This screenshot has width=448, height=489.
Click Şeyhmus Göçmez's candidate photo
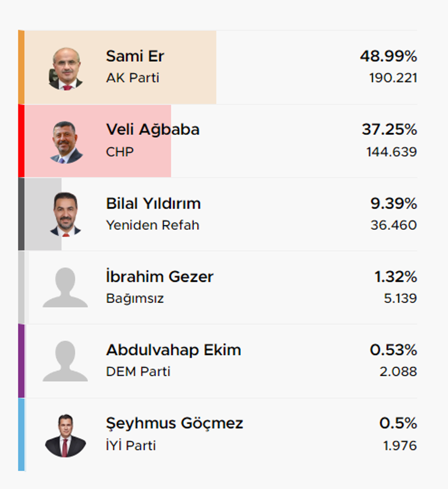[66, 436]
